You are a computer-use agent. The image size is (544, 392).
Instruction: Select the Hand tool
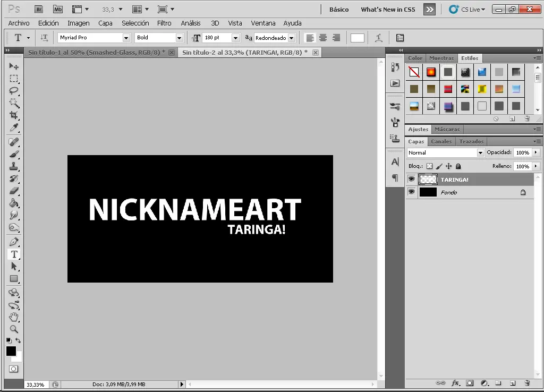point(14,317)
